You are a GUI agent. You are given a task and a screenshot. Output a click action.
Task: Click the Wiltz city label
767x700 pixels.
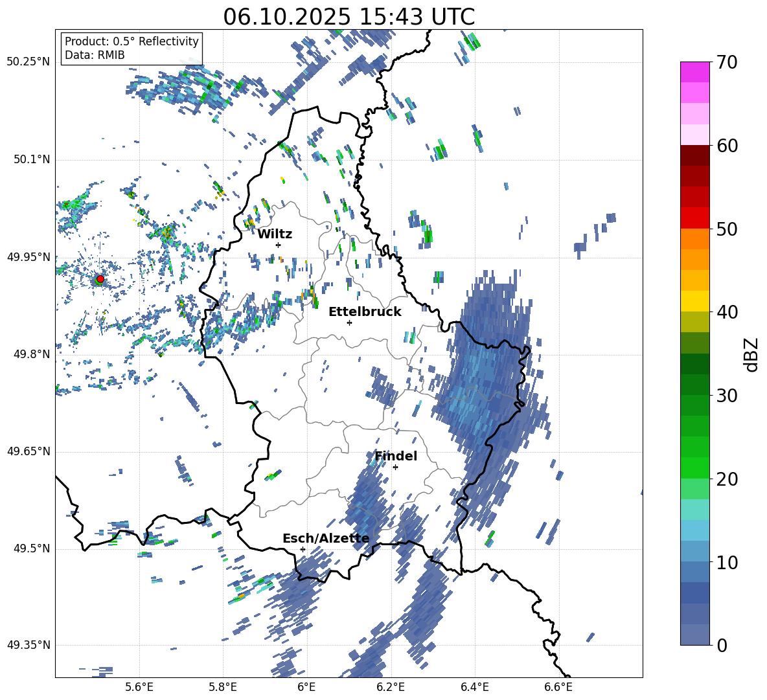tap(275, 234)
